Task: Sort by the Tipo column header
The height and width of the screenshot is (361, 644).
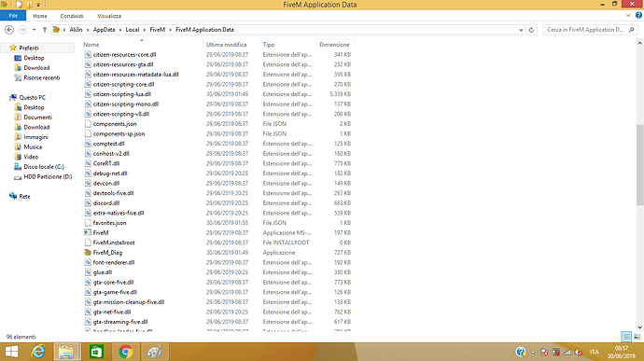Action: (269, 45)
